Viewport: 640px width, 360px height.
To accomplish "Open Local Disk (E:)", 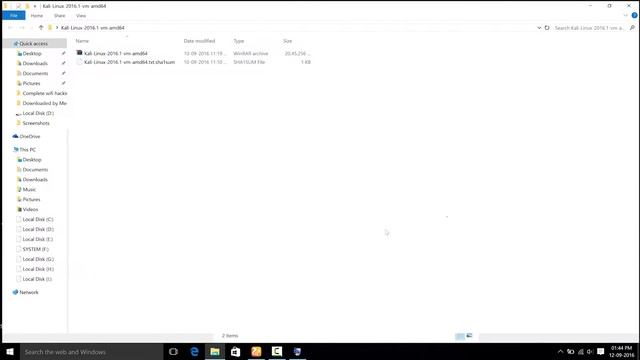I will [x=38, y=239].
